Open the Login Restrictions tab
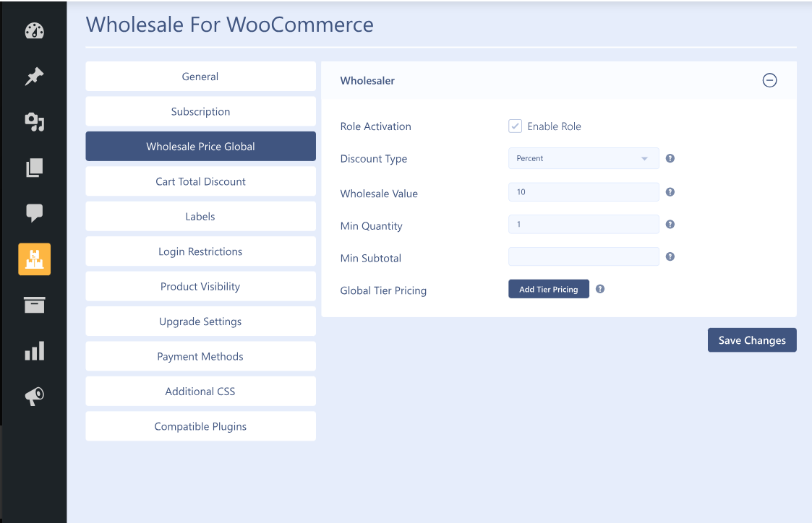The height and width of the screenshot is (523, 812). (200, 251)
